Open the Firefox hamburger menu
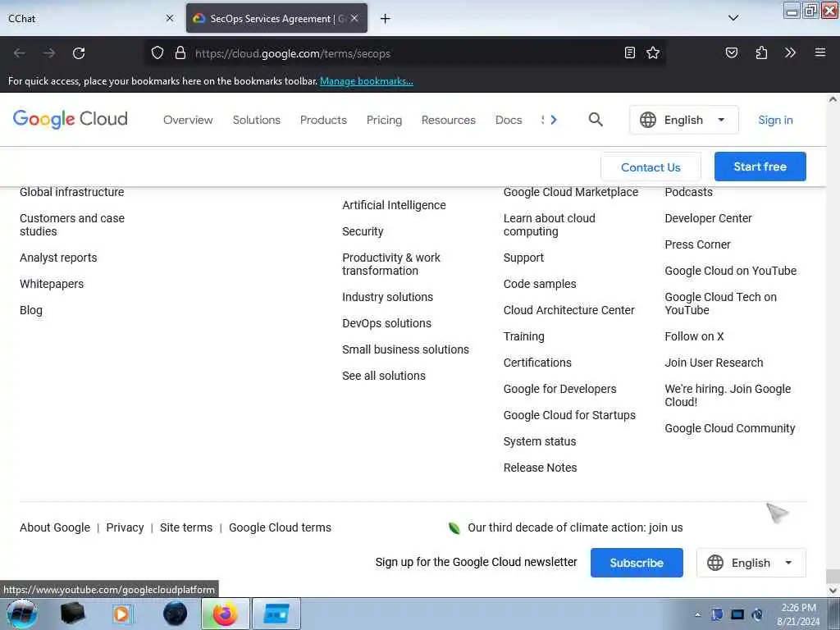This screenshot has width=840, height=630. pyautogui.click(x=819, y=52)
